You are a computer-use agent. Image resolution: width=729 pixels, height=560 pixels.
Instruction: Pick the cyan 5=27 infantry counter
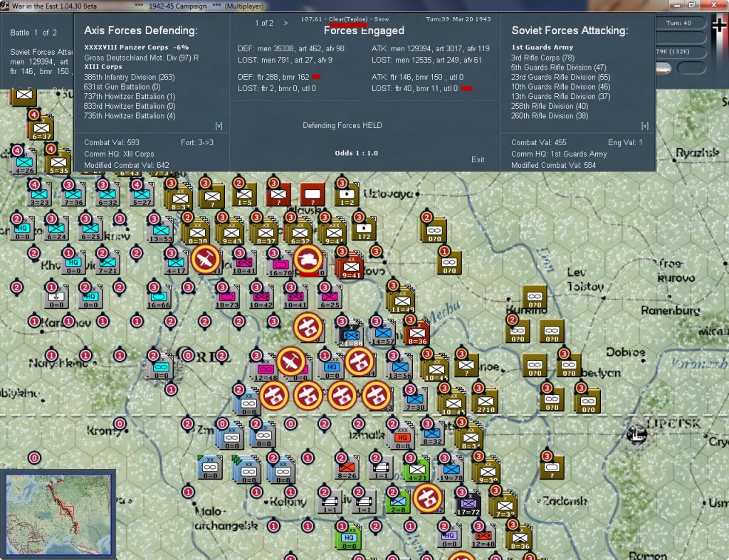click(x=142, y=195)
